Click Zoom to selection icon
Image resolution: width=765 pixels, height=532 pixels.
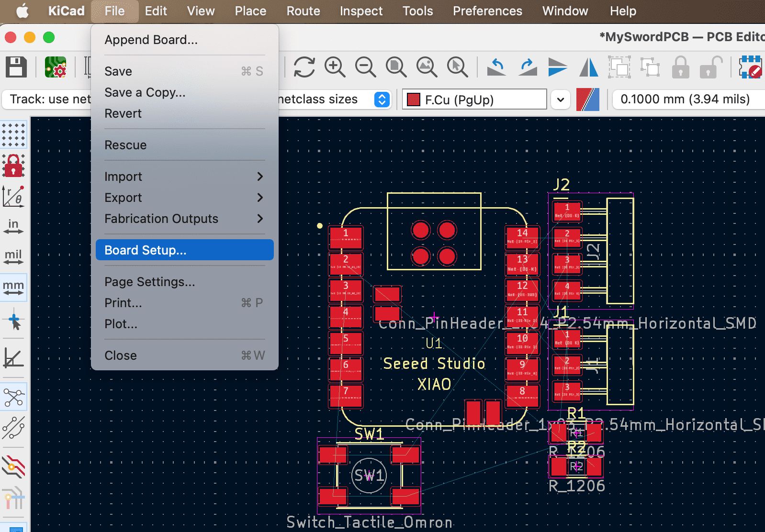(x=458, y=67)
